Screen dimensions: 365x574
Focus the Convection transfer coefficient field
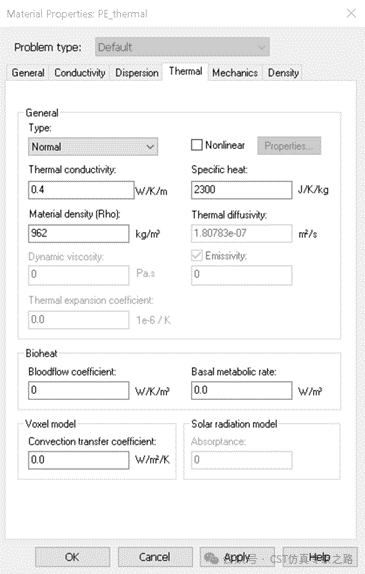[79, 460]
